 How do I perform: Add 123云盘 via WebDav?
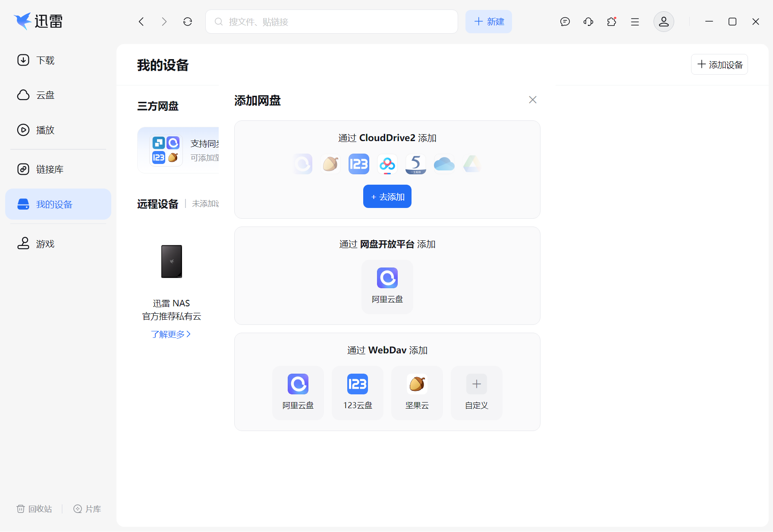click(358, 393)
